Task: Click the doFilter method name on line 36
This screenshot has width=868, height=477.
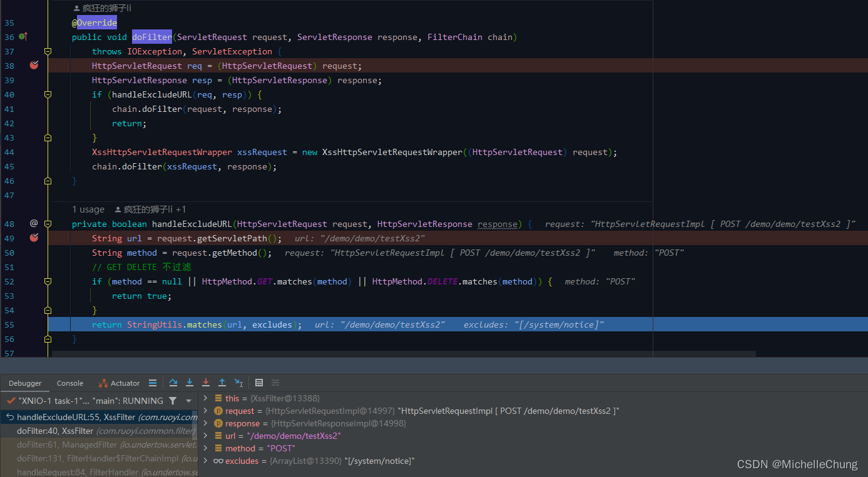Action: 152,37
